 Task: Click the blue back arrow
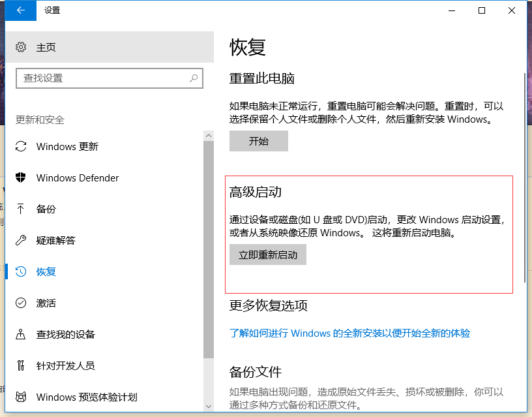click(20, 10)
